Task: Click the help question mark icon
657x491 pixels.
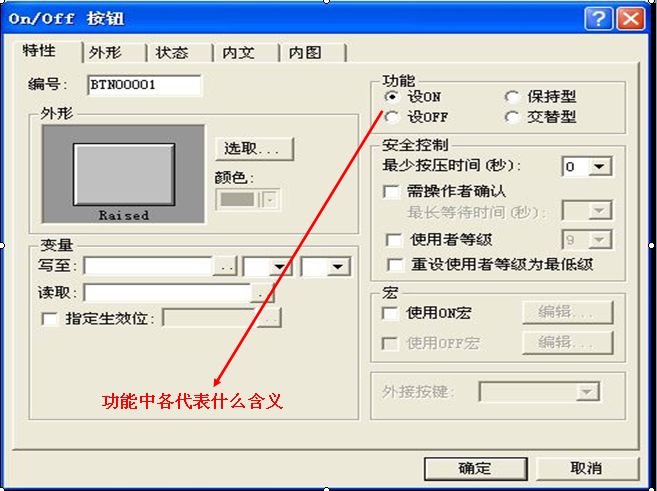Action: pos(598,19)
